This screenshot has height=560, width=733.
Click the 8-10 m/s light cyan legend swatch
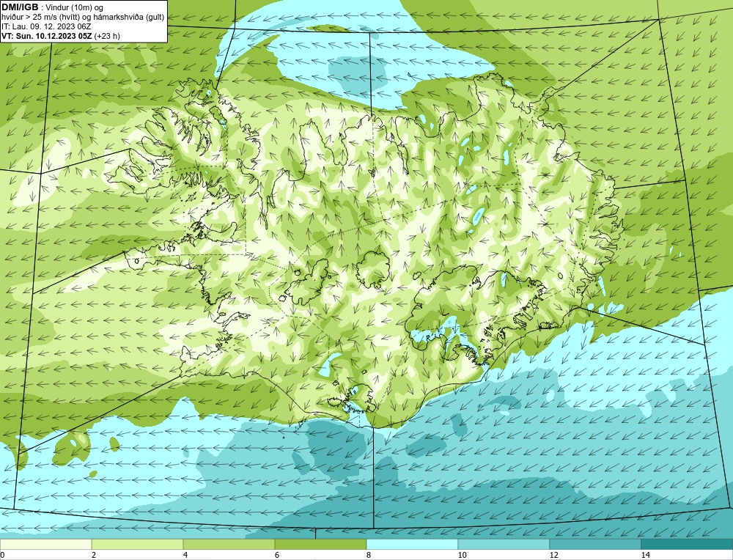click(x=412, y=544)
